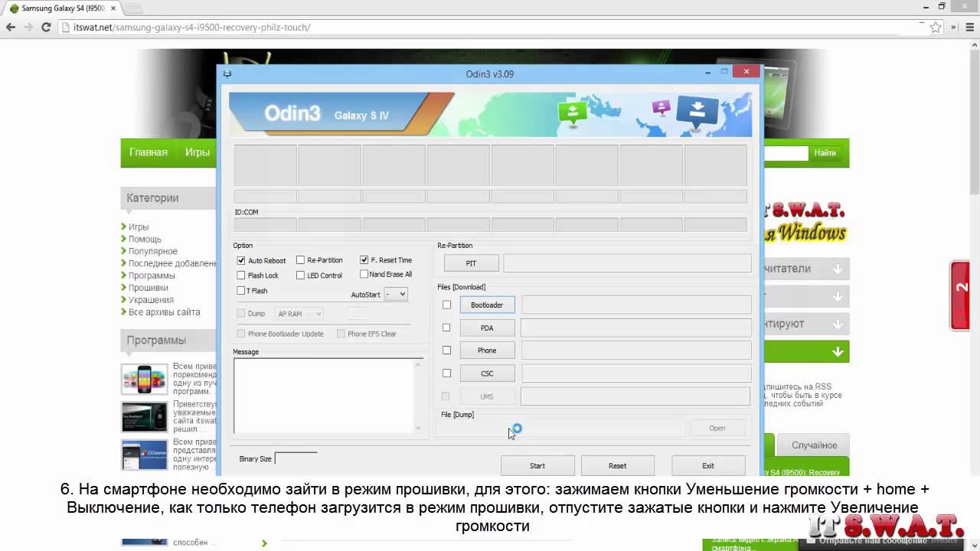Click the PDA file button
Image resolution: width=980 pixels, height=551 pixels.
(487, 328)
